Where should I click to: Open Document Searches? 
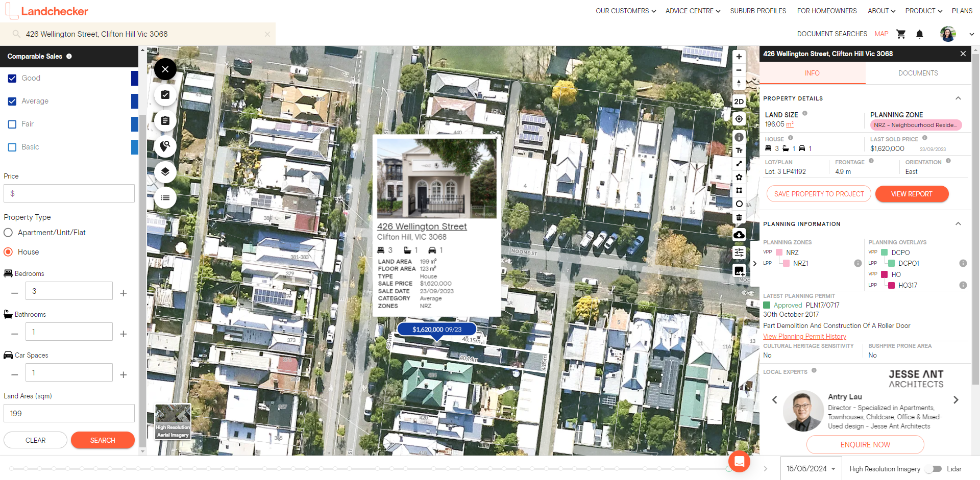832,34
